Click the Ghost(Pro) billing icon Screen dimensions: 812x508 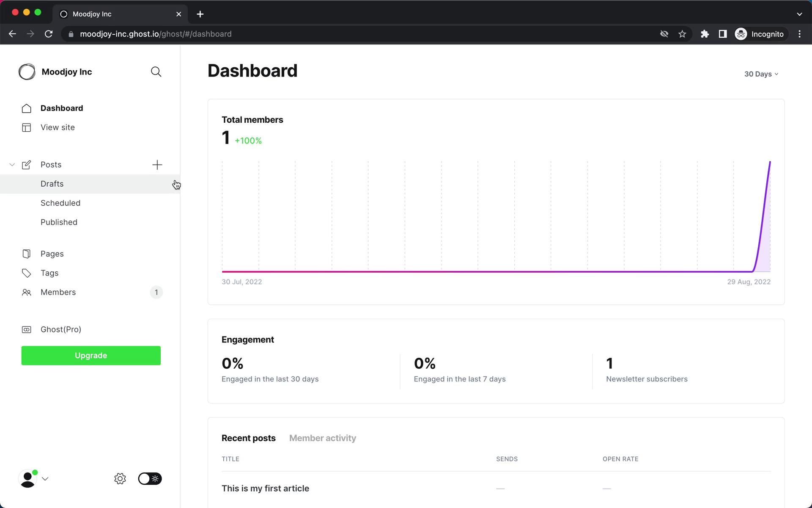pyautogui.click(x=26, y=329)
